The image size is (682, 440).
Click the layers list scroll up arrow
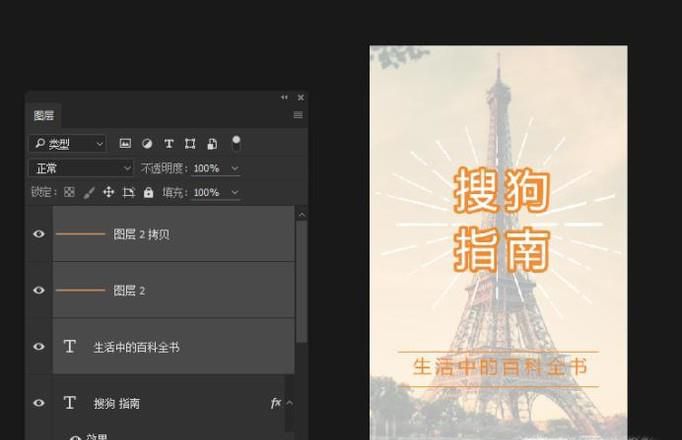301,215
